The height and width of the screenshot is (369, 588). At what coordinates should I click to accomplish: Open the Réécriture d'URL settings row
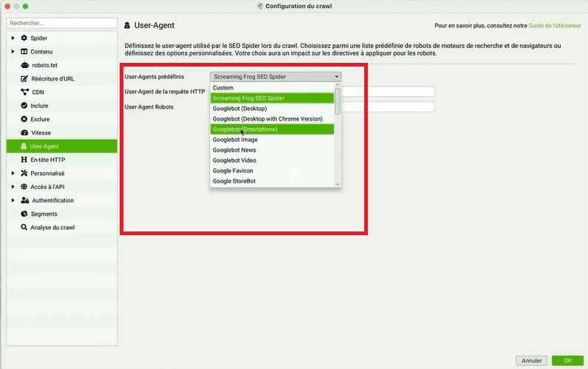[x=62, y=78]
